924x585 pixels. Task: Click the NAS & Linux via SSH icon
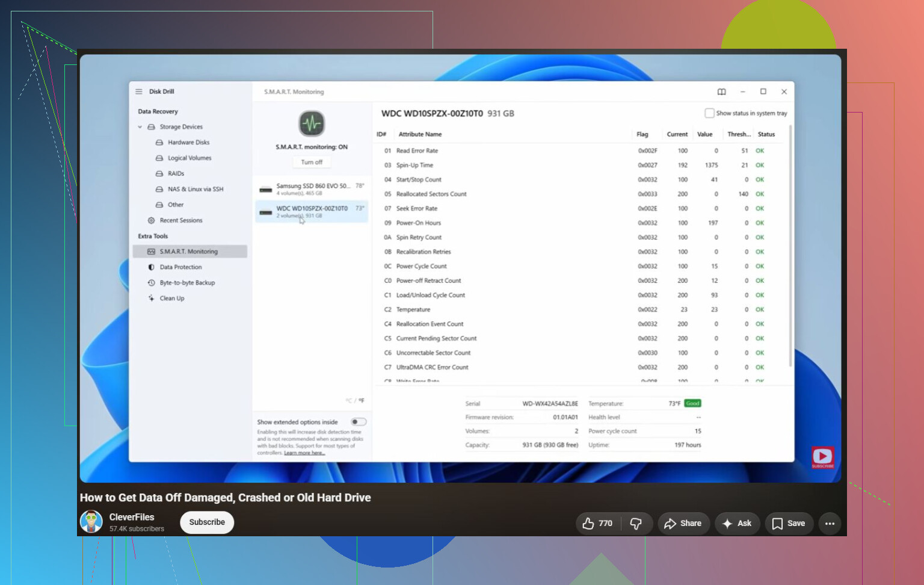[x=159, y=189]
